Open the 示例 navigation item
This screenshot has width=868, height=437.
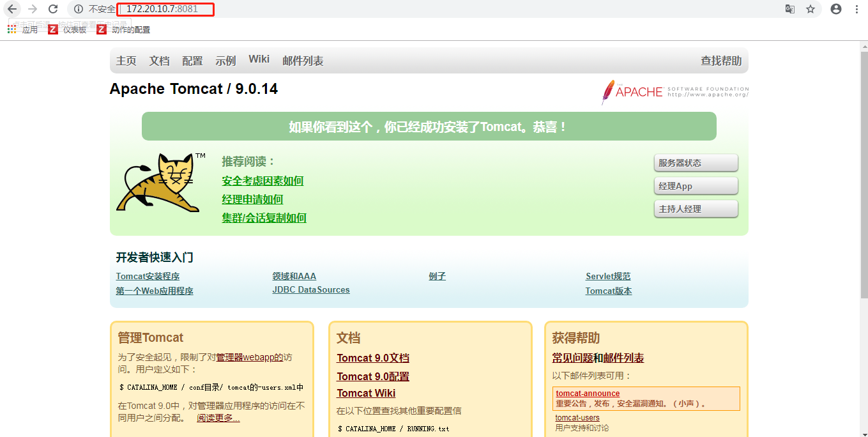click(x=225, y=61)
